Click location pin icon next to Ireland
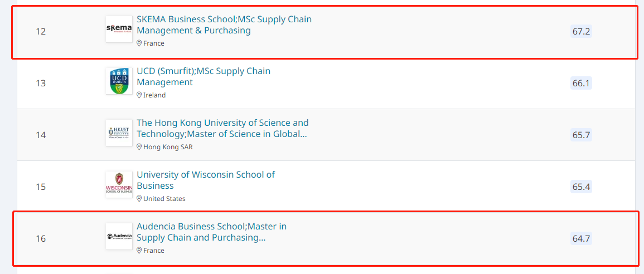 click(139, 95)
